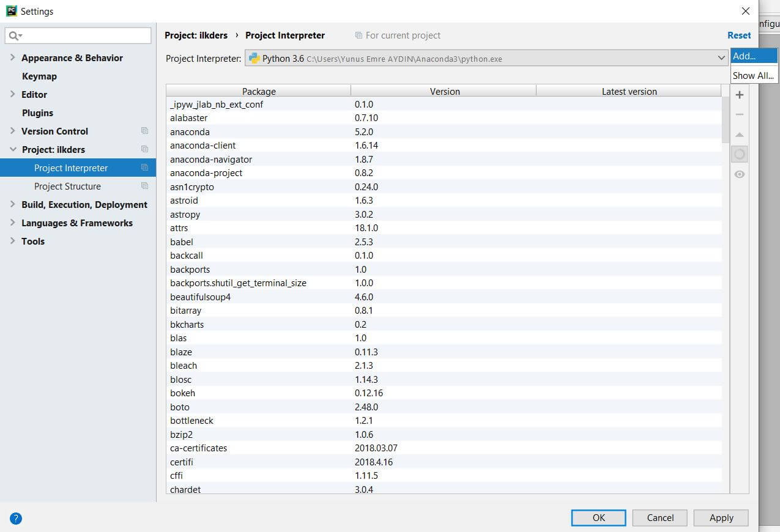Expand the Tools section chevron
Screen dimensions: 780x532
coord(13,241)
